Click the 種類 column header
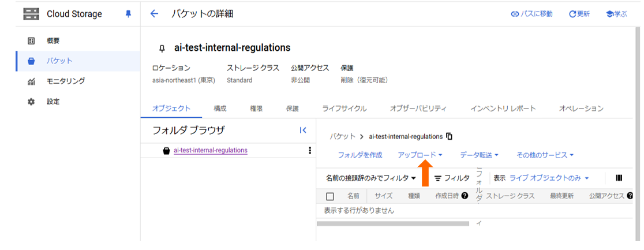This screenshot has width=644, height=250. 414,196
